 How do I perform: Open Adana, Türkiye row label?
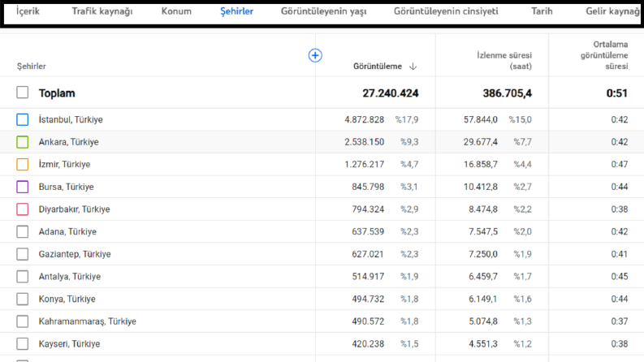(x=67, y=231)
